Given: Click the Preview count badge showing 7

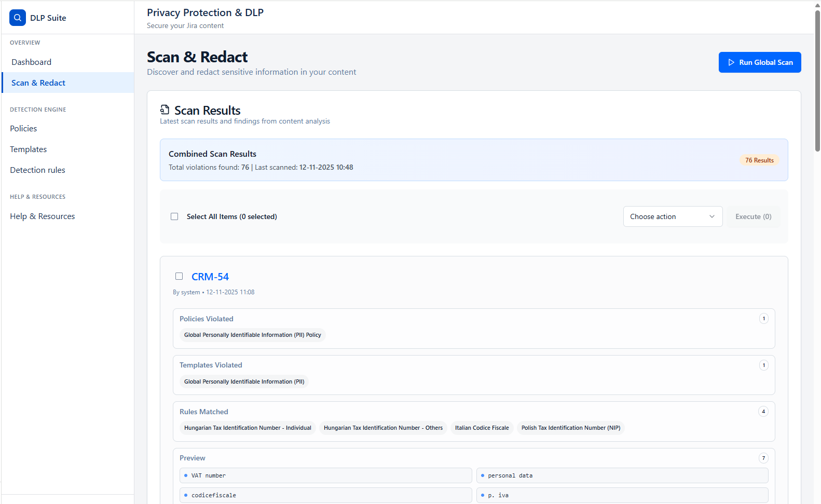Looking at the screenshot, I should 763,458.
